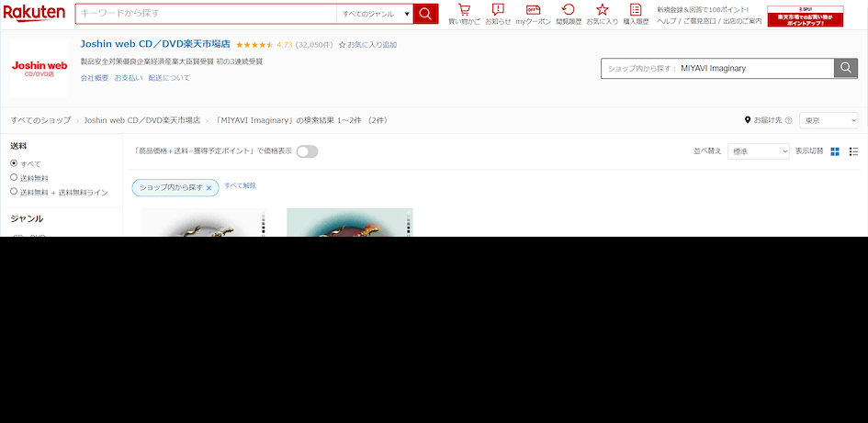Click the red global search button

(x=425, y=14)
